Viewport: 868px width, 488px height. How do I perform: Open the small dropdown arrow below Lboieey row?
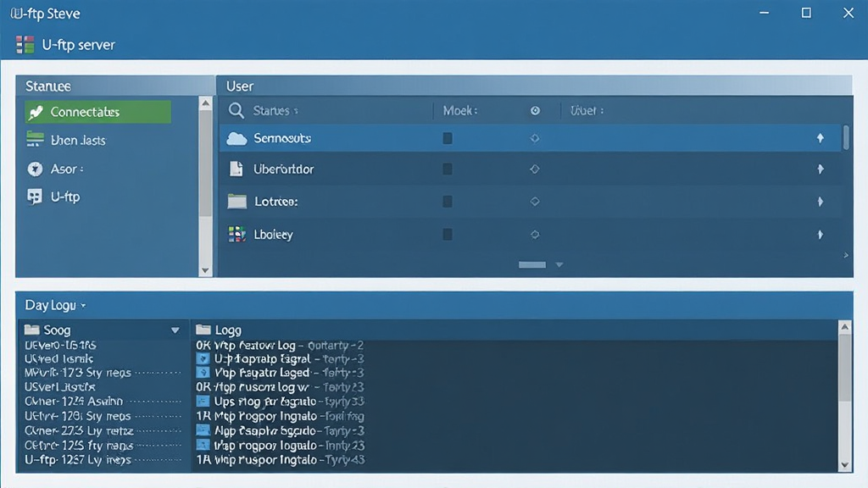(559, 265)
